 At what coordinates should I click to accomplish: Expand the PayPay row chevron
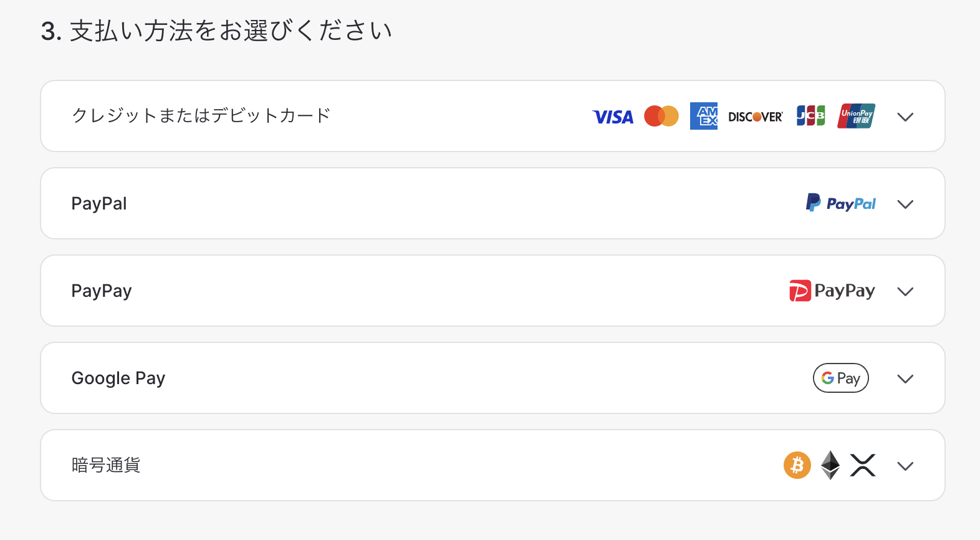(905, 291)
